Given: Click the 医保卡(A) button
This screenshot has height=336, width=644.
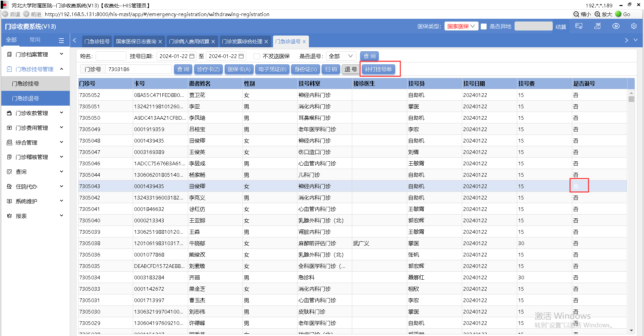Looking at the screenshot, I should pos(239,69).
